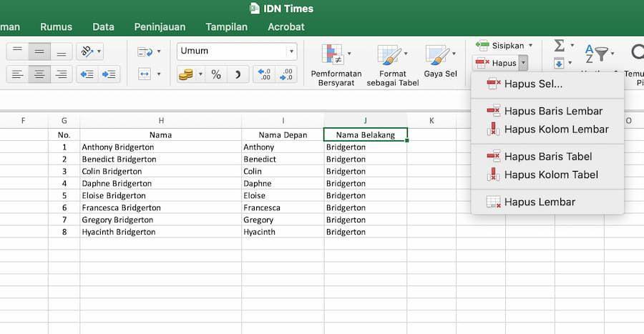Image resolution: width=644 pixels, height=334 pixels.
Task: Select column G header
Action: [x=64, y=121]
